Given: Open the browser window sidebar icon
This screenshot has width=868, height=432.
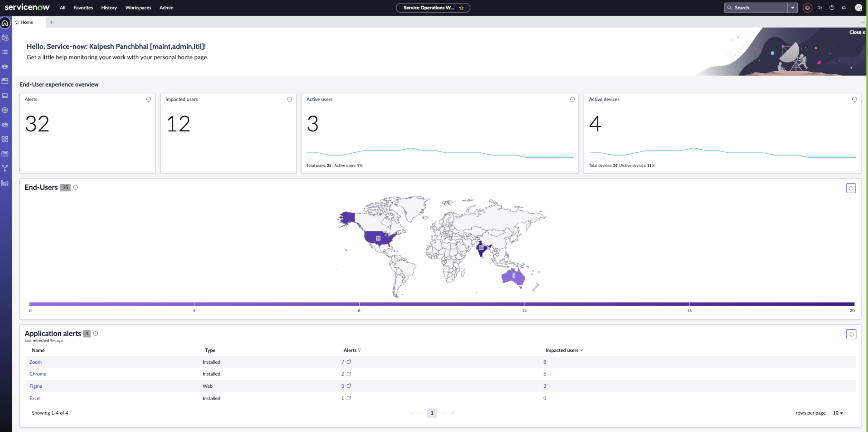Looking at the screenshot, I should pyautogui.click(x=5, y=81).
